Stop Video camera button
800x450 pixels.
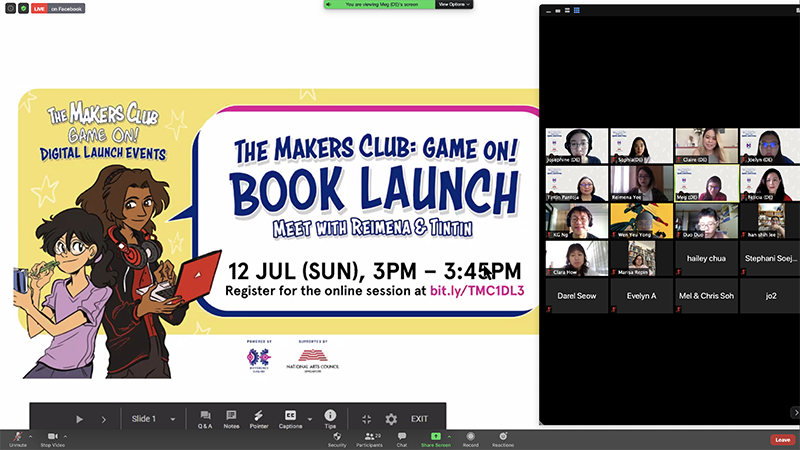[53, 439]
